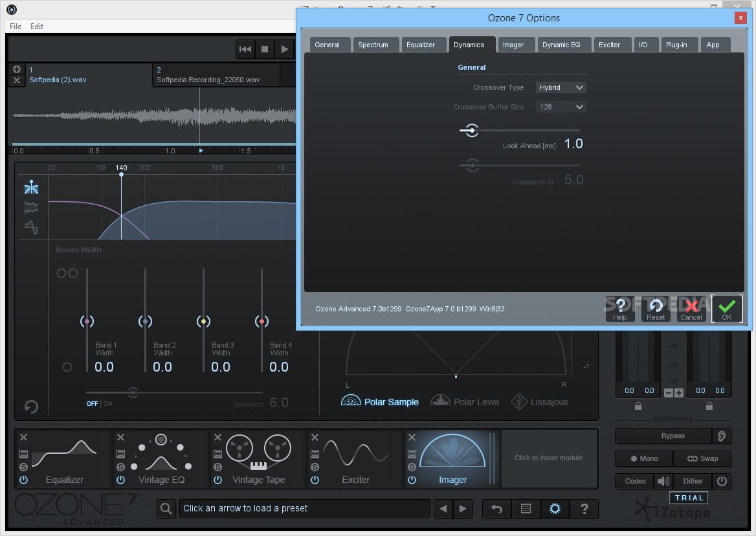Toggle Dither power icon

(722, 480)
